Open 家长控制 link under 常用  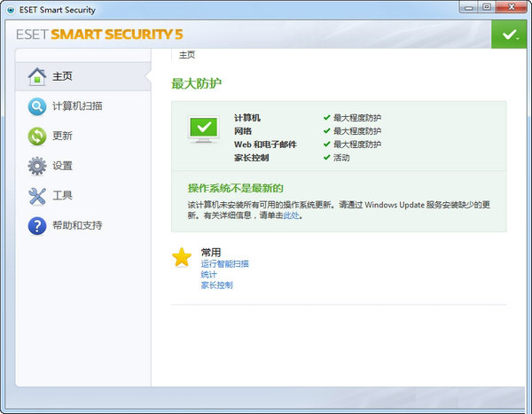(216, 285)
